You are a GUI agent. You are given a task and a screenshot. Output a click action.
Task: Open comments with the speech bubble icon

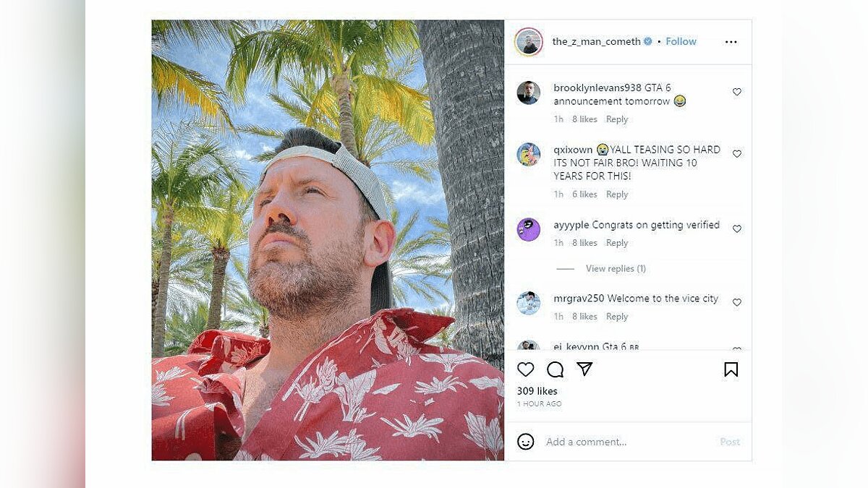point(556,369)
